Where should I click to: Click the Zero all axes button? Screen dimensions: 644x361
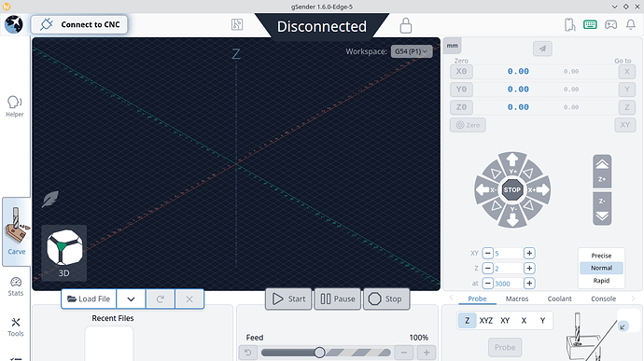pyautogui.click(x=468, y=125)
